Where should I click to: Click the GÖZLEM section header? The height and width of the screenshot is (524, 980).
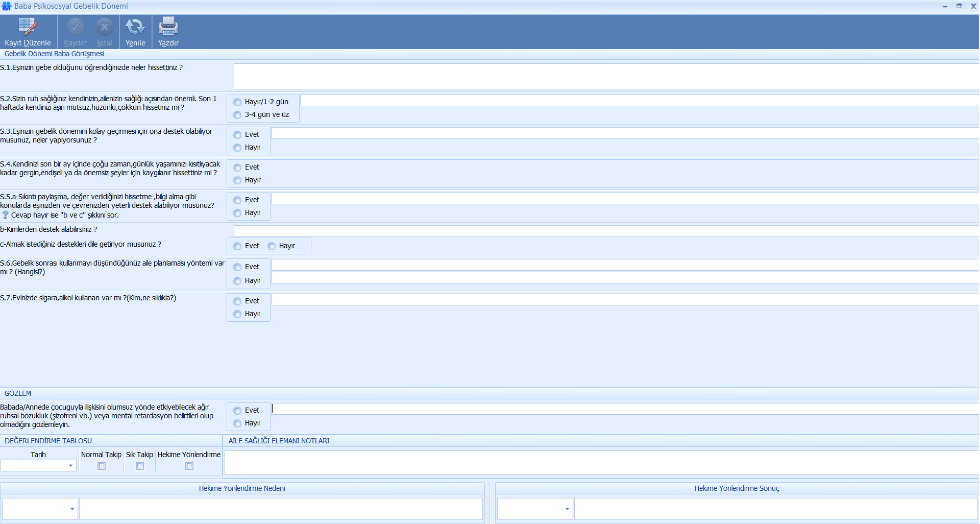pos(18,393)
